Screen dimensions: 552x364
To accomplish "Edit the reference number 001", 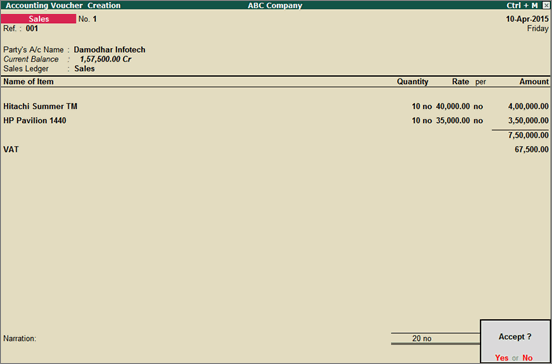I will pos(32,29).
